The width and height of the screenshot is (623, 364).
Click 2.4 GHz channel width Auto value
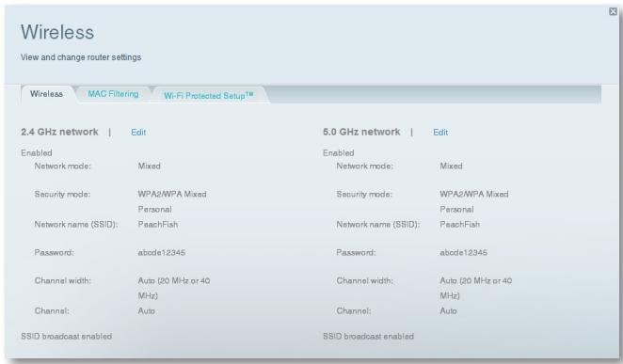point(173,288)
